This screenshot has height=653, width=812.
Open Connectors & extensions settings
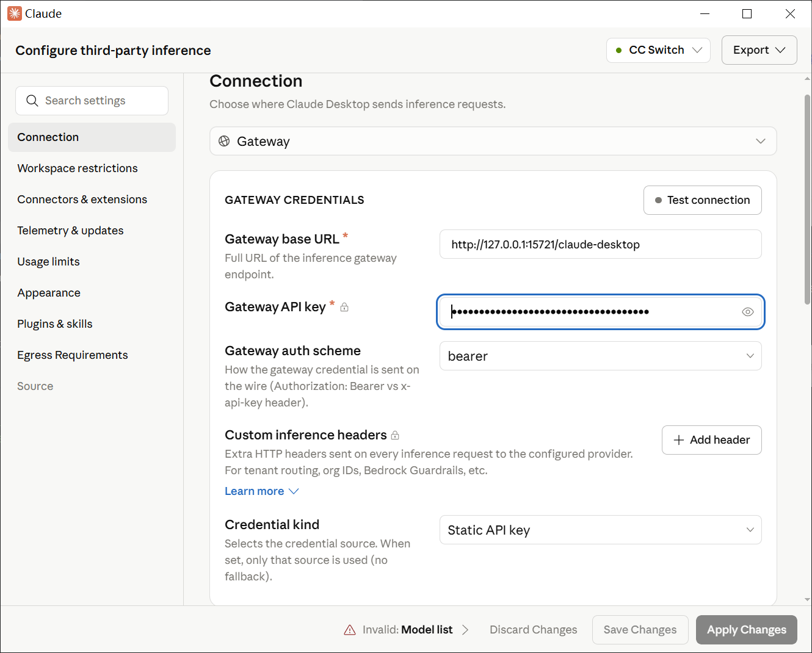(x=92, y=200)
